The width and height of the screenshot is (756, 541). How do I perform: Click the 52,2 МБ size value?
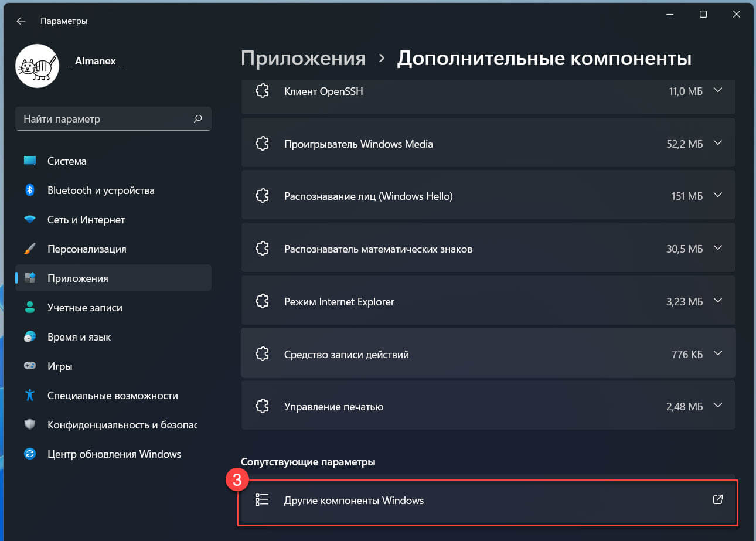(x=685, y=144)
